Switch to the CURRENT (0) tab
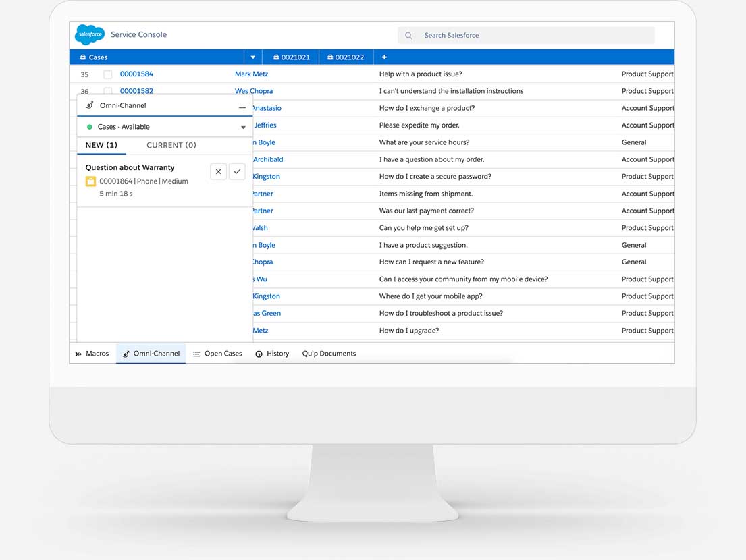746x560 pixels. [171, 145]
